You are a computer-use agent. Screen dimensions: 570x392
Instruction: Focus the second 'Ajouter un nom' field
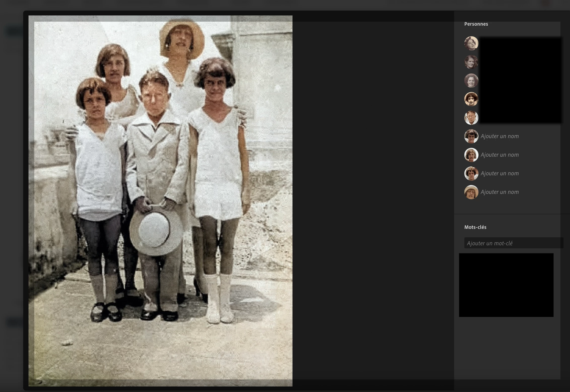coord(499,155)
